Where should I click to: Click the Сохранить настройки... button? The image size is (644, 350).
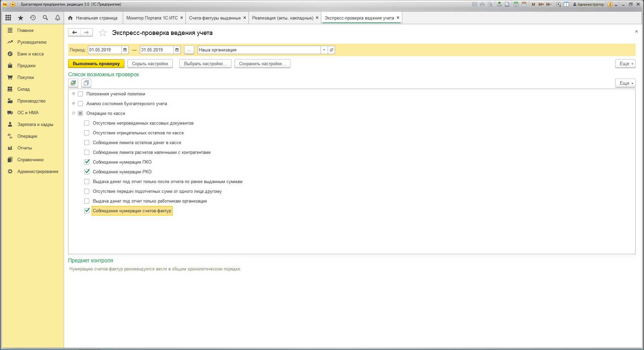(x=262, y=63)
